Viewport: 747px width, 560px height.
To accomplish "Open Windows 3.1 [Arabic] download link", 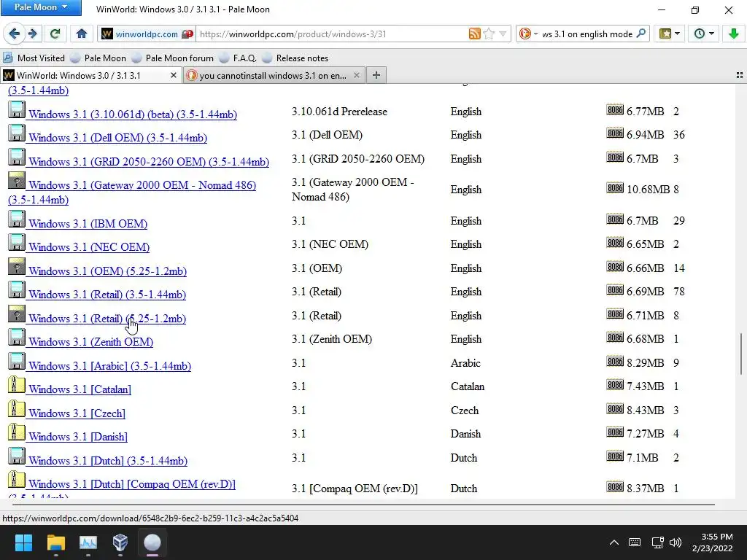I will point(109,366).
